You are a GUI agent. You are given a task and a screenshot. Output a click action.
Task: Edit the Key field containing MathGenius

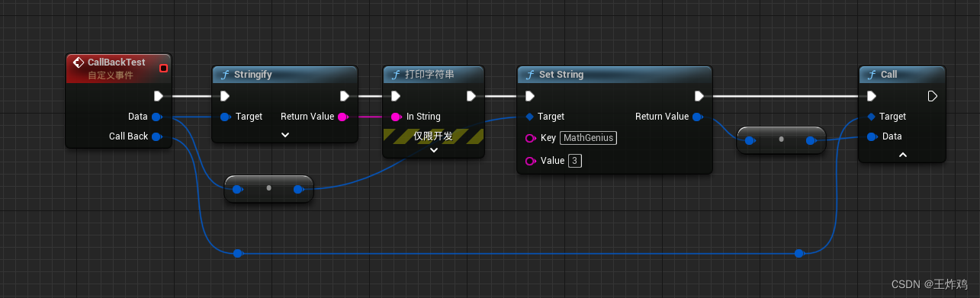tap(588, 138)
